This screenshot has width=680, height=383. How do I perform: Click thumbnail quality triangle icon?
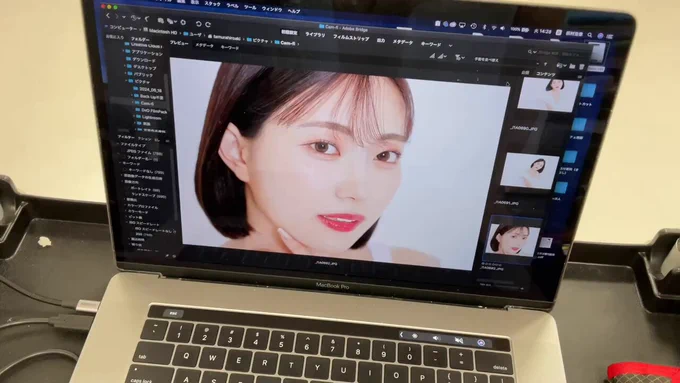coord(432,56)
